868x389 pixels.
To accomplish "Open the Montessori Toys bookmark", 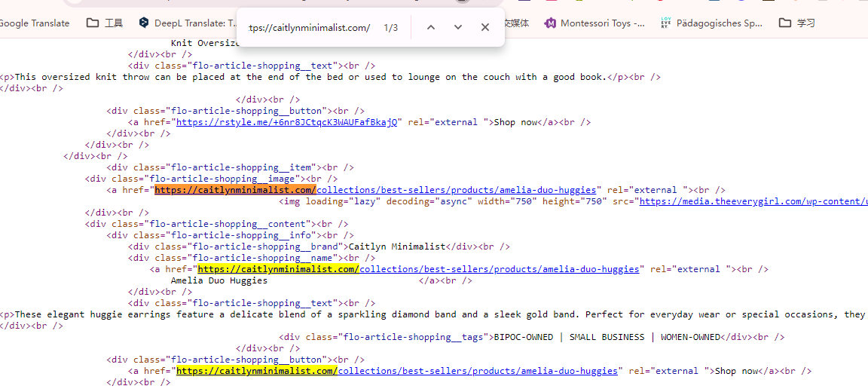I will (596, 23).
